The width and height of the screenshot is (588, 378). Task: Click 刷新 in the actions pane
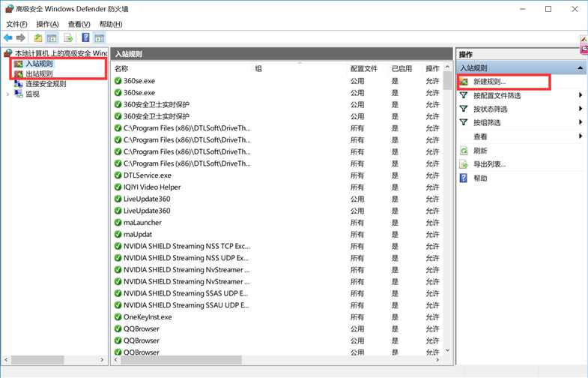pos(480,151)
